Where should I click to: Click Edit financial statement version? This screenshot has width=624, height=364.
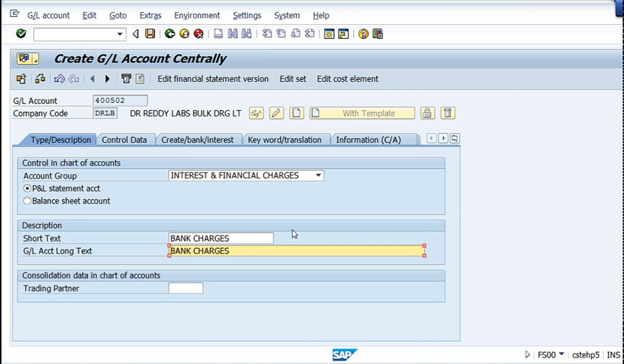pyautogui.click(x=213, y=79)
